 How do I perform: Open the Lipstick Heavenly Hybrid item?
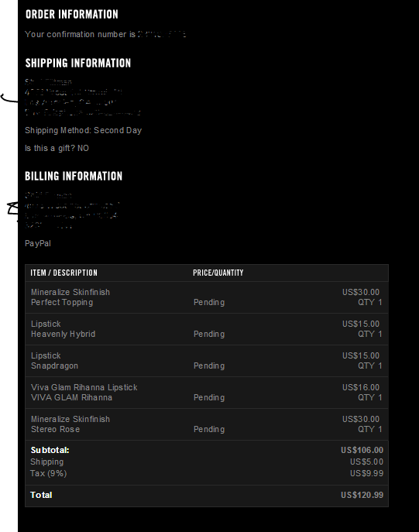coord(63,329)
